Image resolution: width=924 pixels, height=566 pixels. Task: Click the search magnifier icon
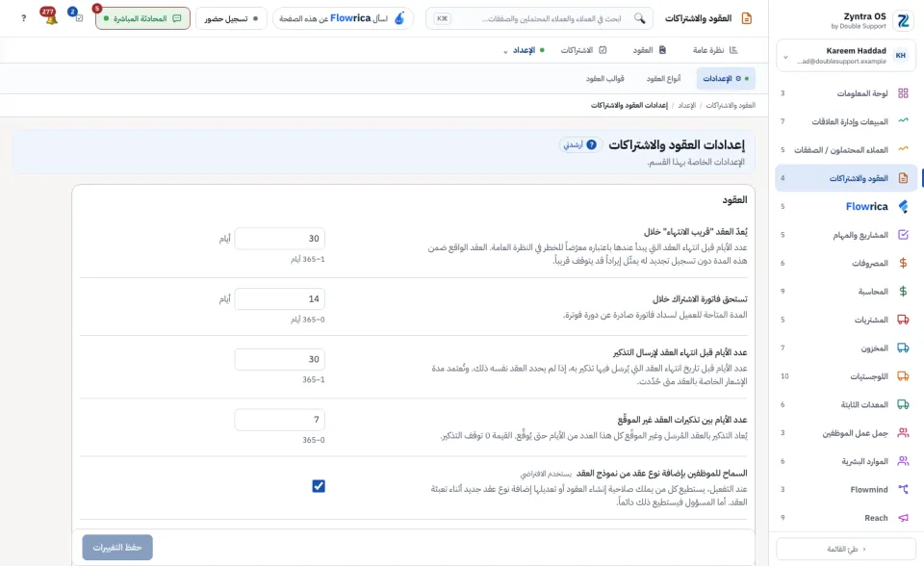click(x=639, y=18)
